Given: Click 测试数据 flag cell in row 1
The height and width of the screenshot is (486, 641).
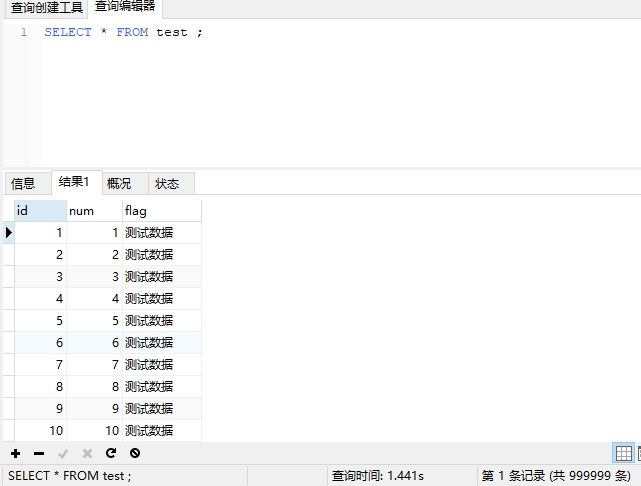Looking at the screenshot, I should point(162,233).
